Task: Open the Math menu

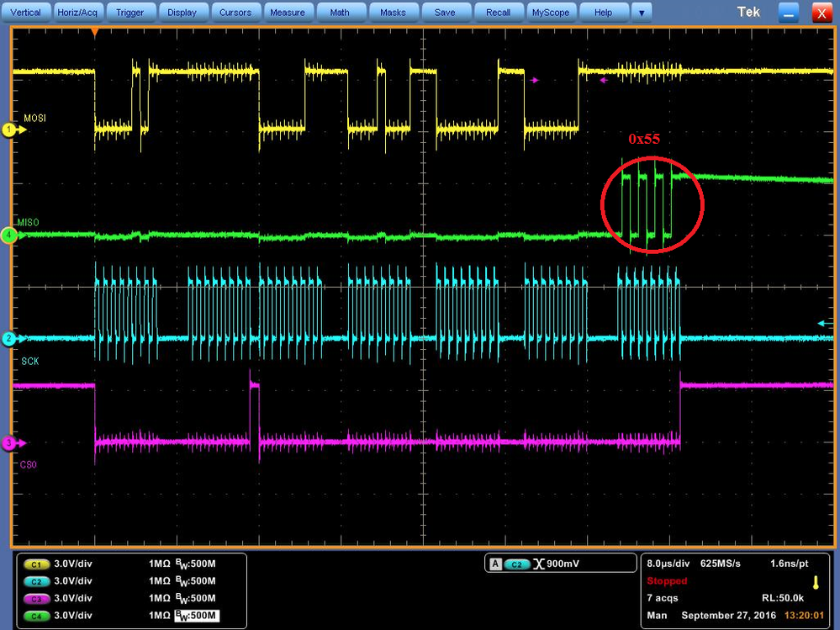Action: [x=339, y=13]
